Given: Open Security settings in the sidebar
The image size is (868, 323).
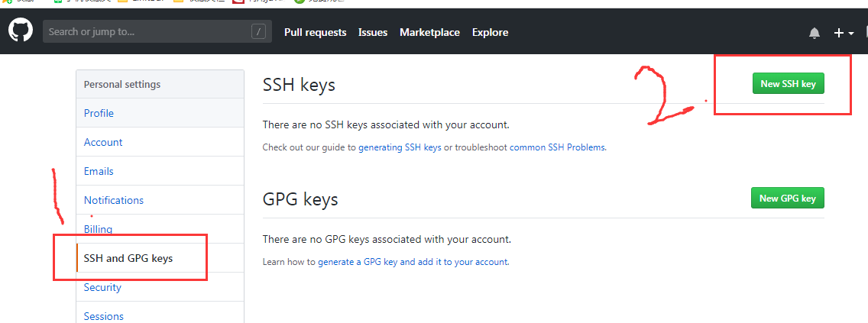Looking at the screenshot, I should (x=102, y=287).
